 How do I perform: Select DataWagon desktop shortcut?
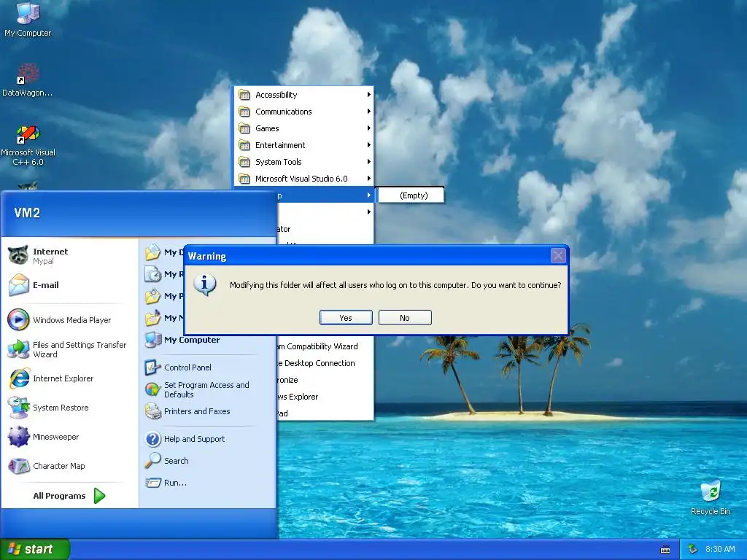27,79
